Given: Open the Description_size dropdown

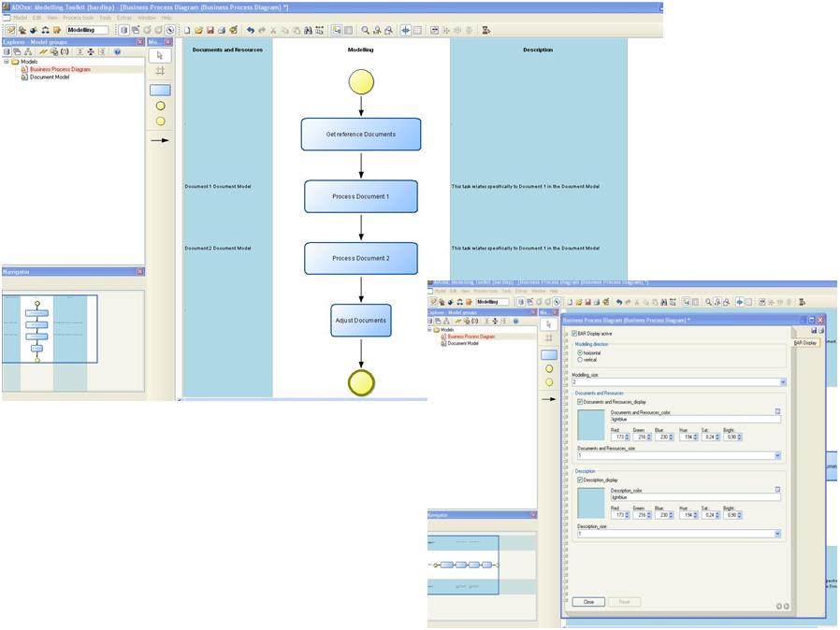Looking at the screenshot, I should click(778, 534).
